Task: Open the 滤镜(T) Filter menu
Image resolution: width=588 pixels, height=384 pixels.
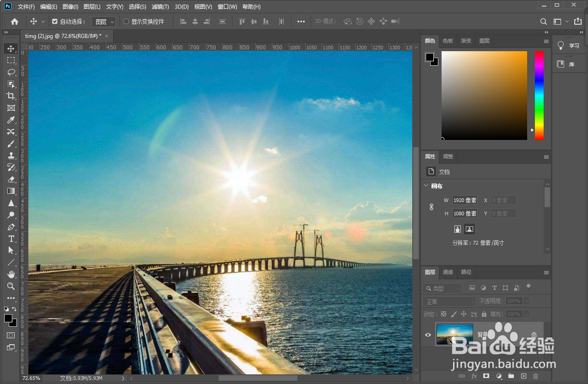Action: (160, 7)
